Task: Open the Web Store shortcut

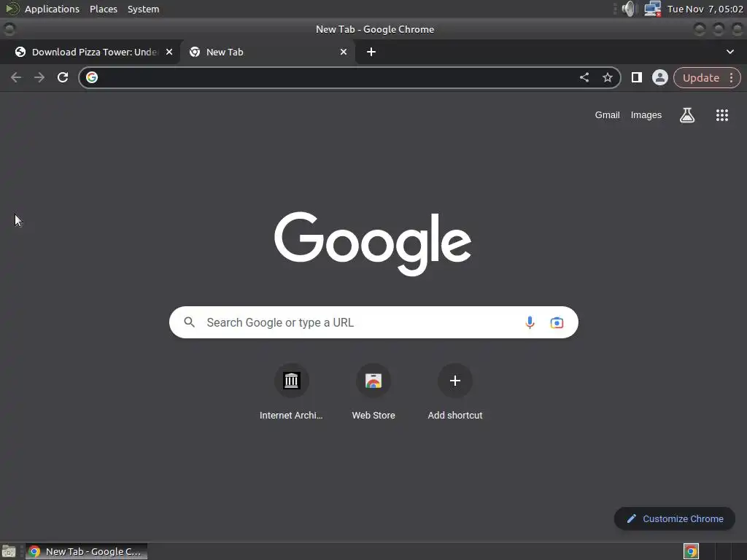Action: pyautogui.click(x=373, y=393)
